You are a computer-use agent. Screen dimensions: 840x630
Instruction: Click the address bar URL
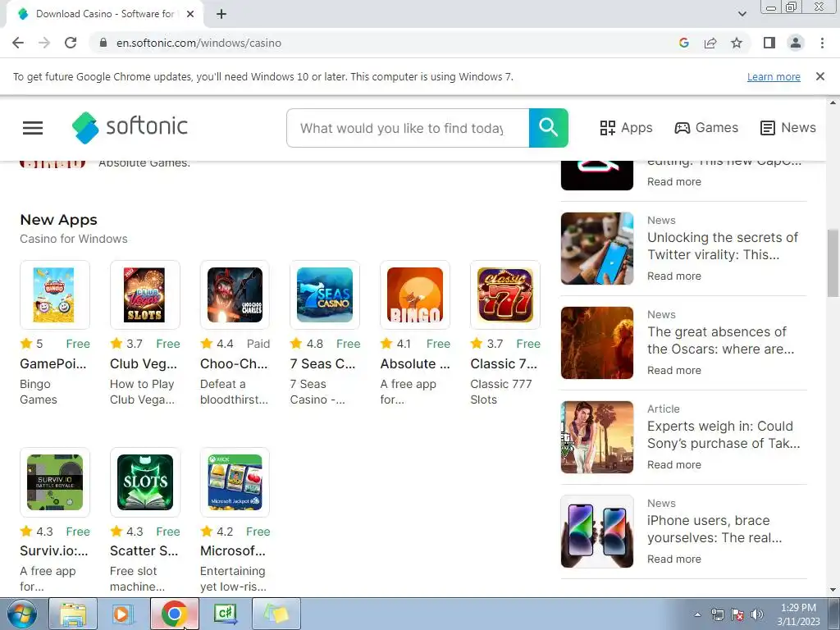(199, 43)
